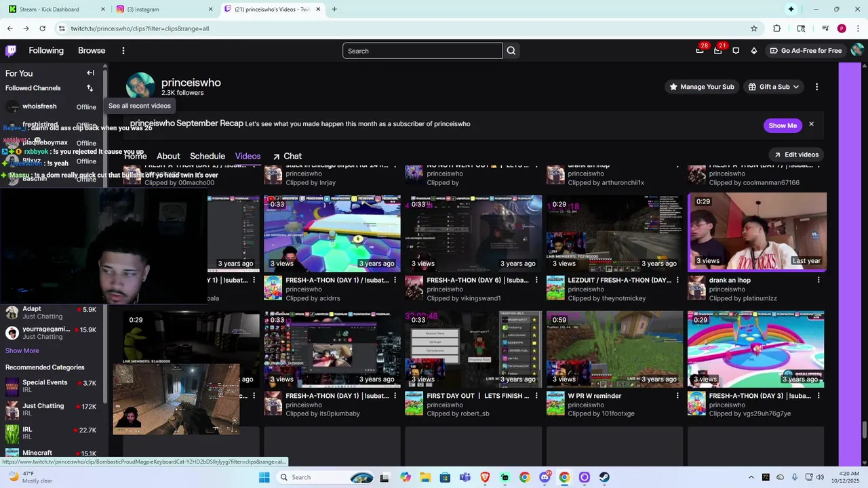
Task: Sort the Followed Channels list
Action: coord(90,88)
